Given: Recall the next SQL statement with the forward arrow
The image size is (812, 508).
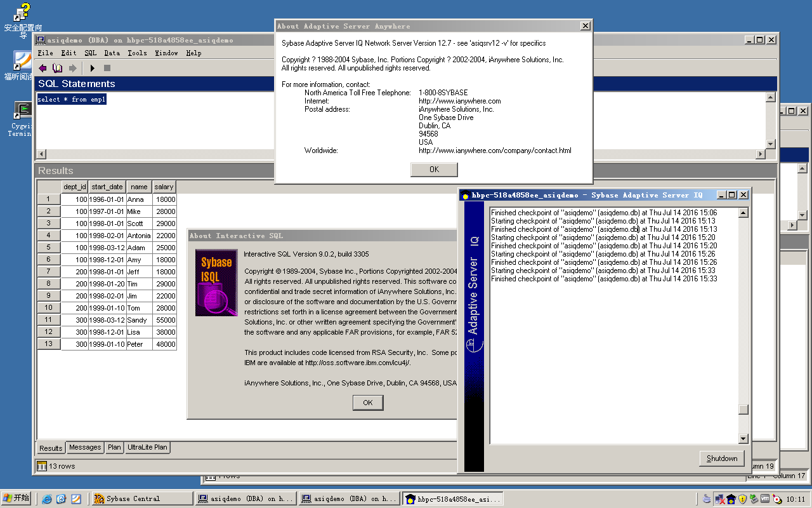Looking at the screenshot, I should (73, 68).
